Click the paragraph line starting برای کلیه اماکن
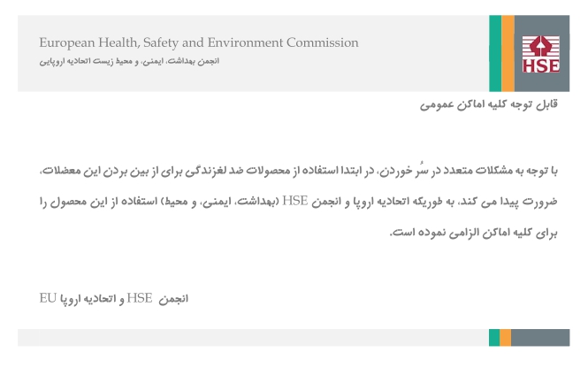Screen dimensions: 588x368 point(477,234)
